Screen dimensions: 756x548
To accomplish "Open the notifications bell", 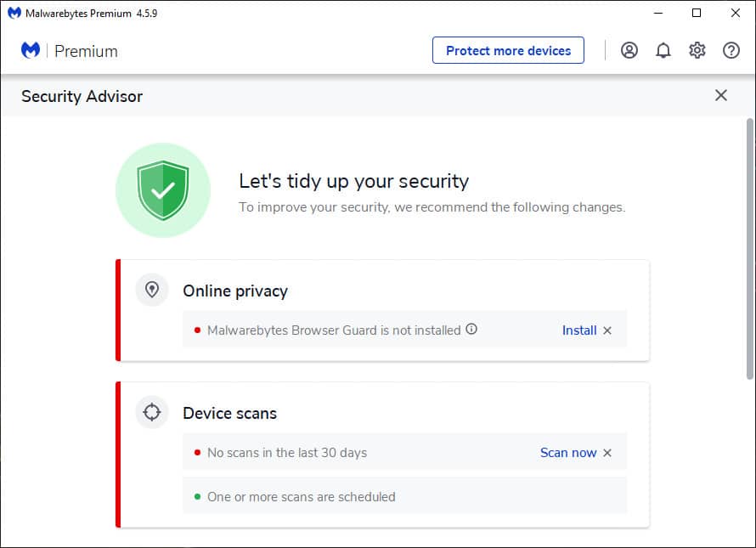I will (x=663, y=50).
